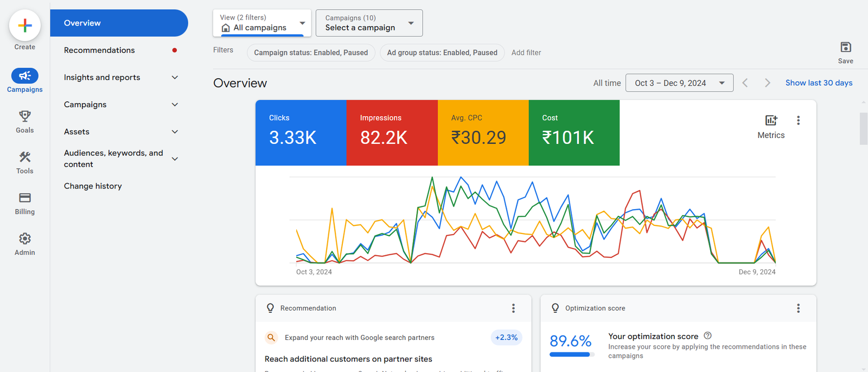Screen dimensions: 868x372
Task: Go to next date range arrow
Action: [x=767, y=83]
